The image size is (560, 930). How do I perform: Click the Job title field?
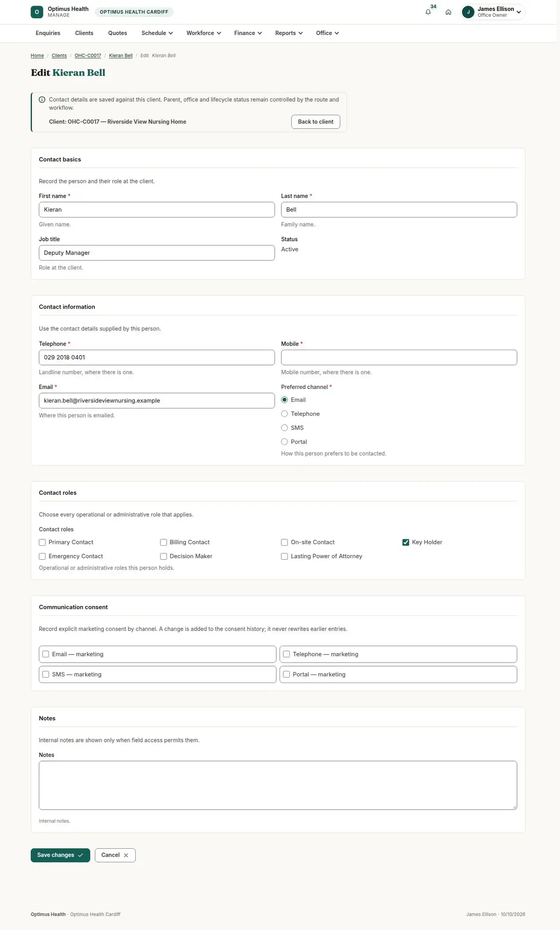pyautogui.click(x=157, y=253)
